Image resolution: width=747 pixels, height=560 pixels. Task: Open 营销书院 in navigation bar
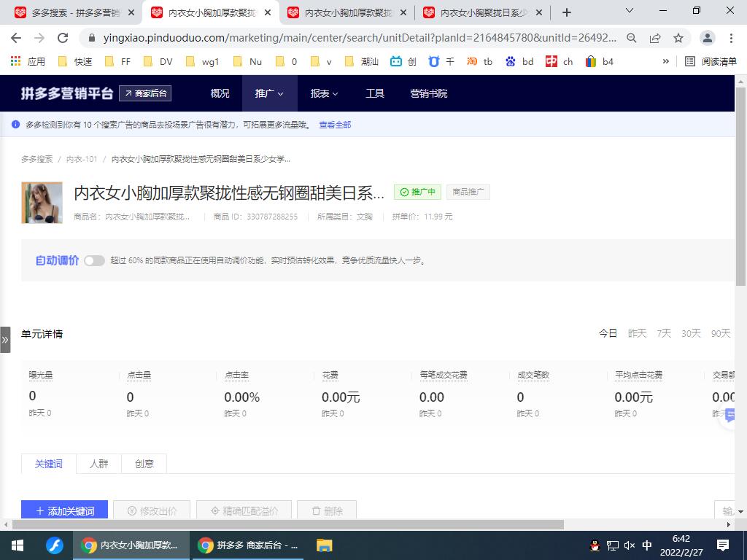pyautogui.click(x=429, y=93)
